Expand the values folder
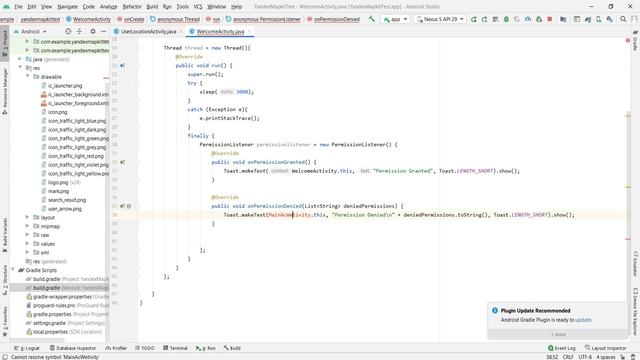This screenshot has height=360, width=640. (27, 244)
